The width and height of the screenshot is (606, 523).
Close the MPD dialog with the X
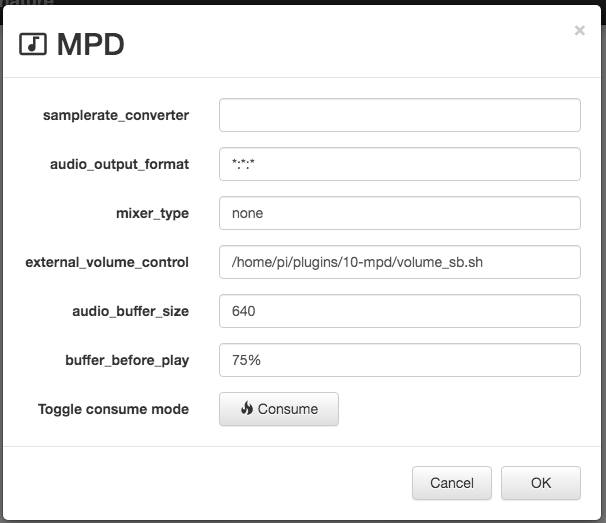[579, 30]
